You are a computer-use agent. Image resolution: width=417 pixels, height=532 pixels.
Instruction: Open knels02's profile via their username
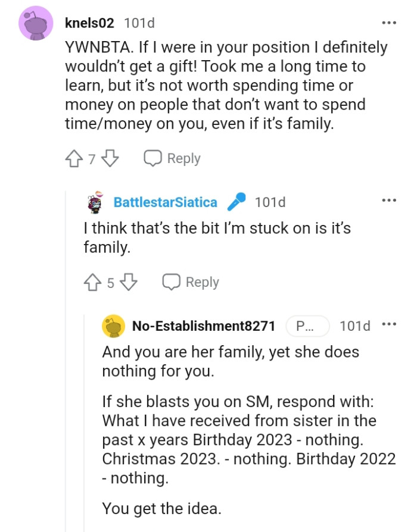(x=85, y=24)
